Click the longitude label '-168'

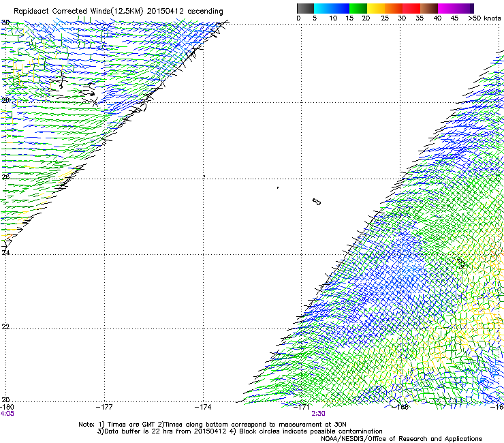tap(400, 407)
